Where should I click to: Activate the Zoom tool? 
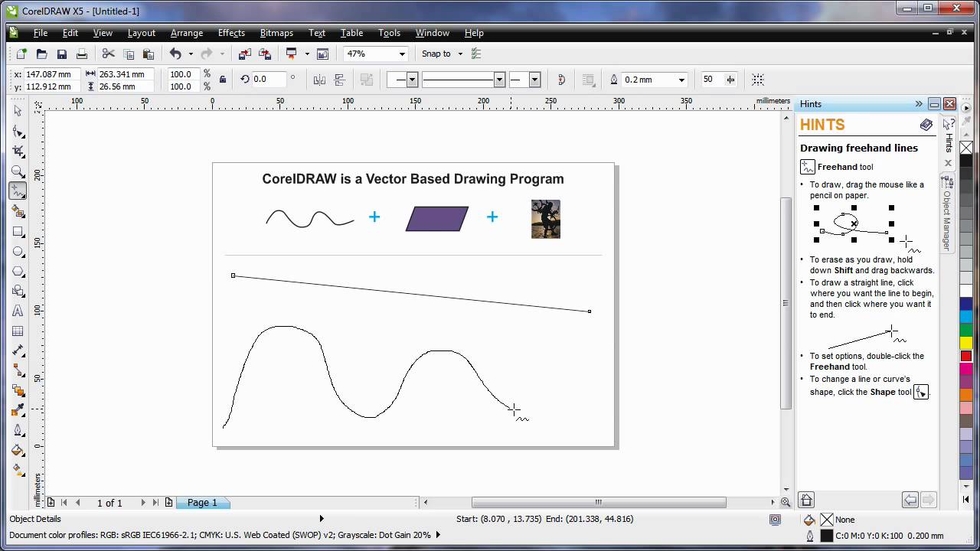click(19, 171)
